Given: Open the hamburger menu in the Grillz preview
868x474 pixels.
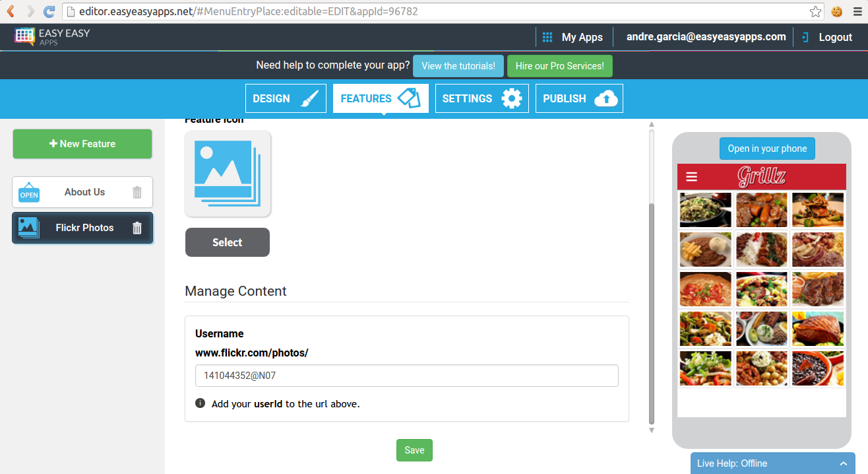Looking at the screenshot, I should click(691, 176).
